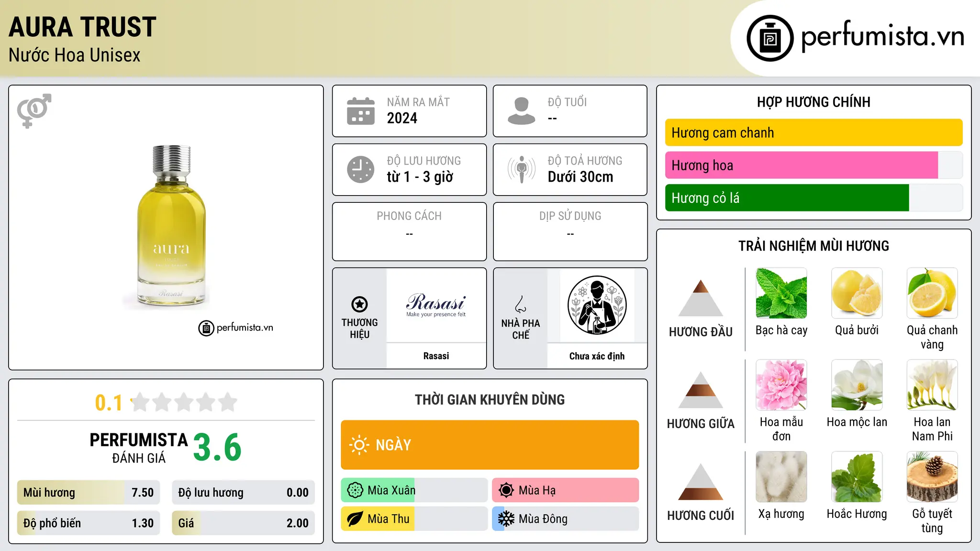The height and width of the screenshot is (551, 980).
Task: Click the Mùa Thu season bar
Action: [x=414, y=519]
